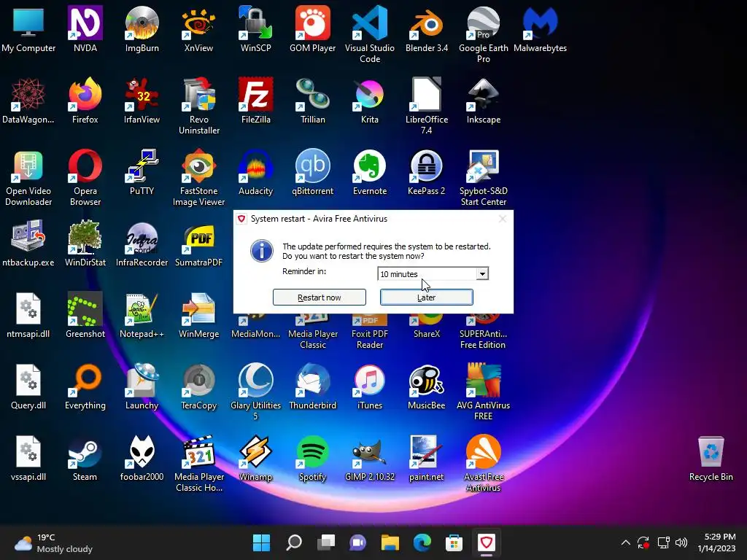
Task: Open the Reminder in dropdown arrow
Action: pyautogui.click(x=482, y=274)
